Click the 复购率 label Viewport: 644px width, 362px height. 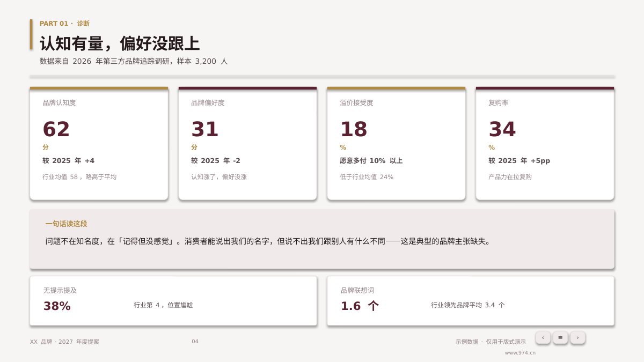pos(499,102)
